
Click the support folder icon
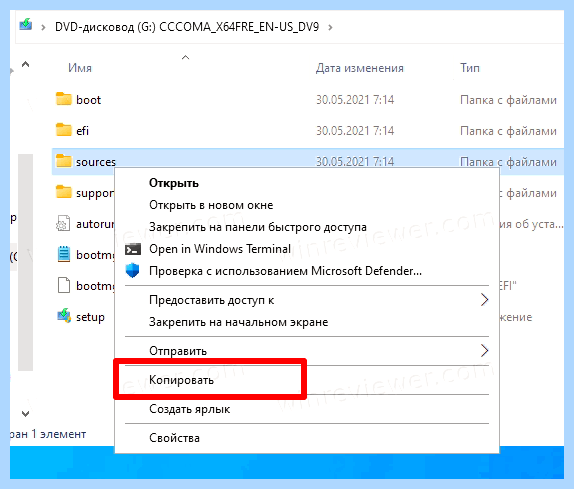(x=64, y=192)
